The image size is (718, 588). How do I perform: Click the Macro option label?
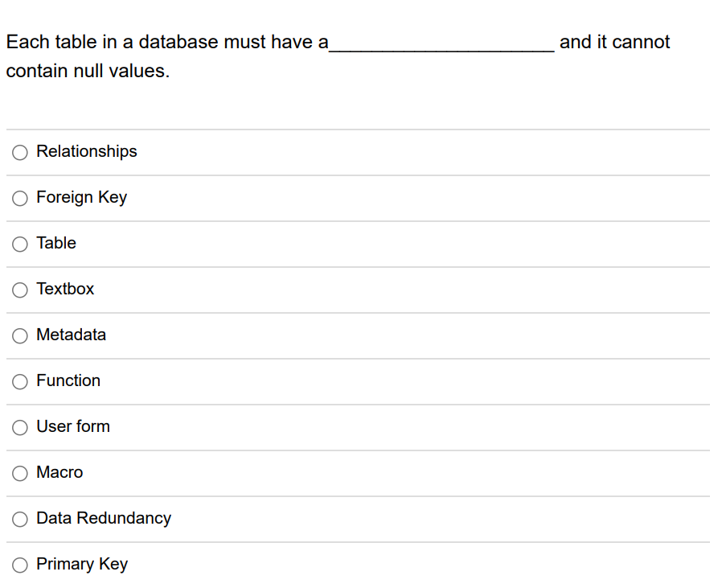(59, 473)
